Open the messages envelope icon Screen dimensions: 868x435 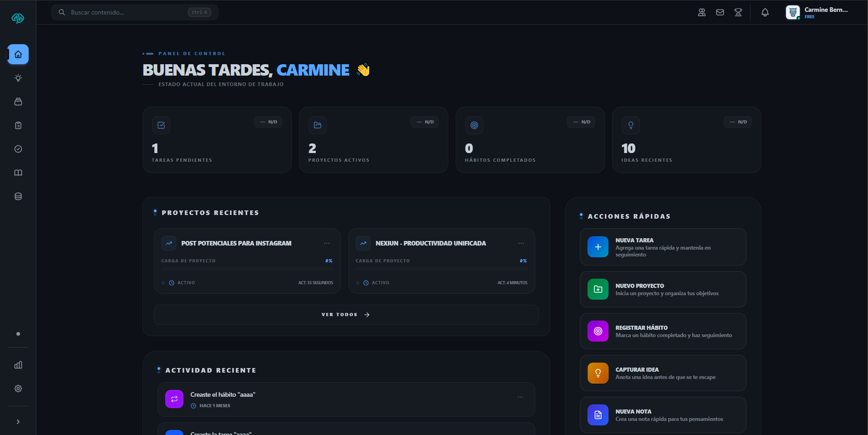[x=720, y=12]
